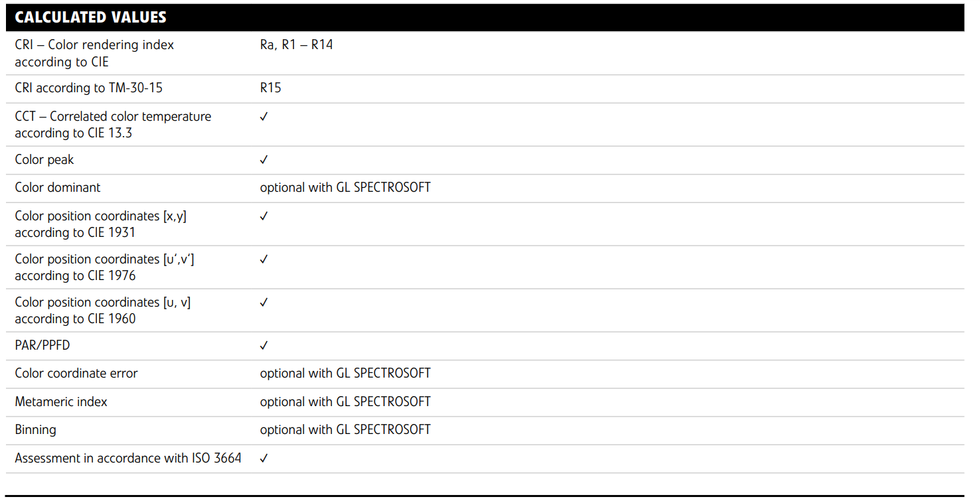Select the 'CRI – Color rendering index' label
This screenshot has width=980, height=503.
pos(94,45)
